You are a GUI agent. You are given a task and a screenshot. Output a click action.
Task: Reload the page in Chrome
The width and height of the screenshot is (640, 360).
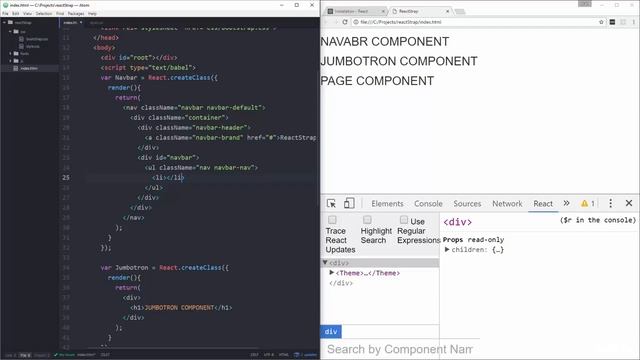[345, 22]
